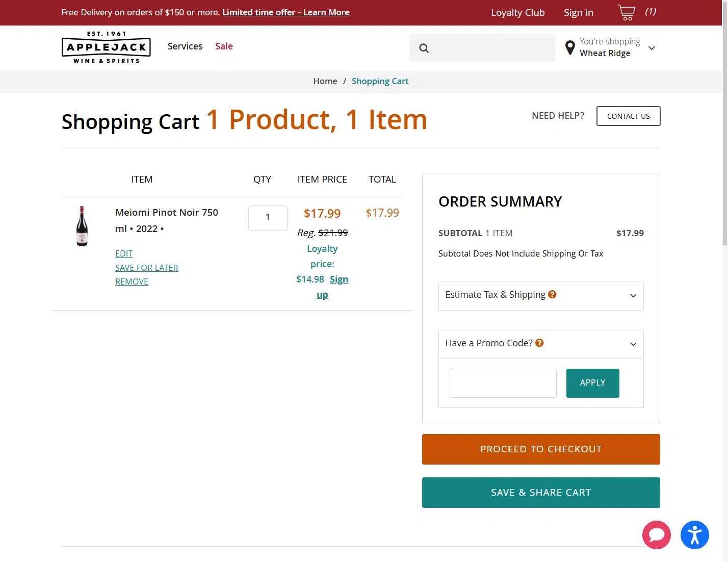The height and width of the screenshot is (562, 728).
Task: Click the NEED HELP? label
Action: coord(558,116)
